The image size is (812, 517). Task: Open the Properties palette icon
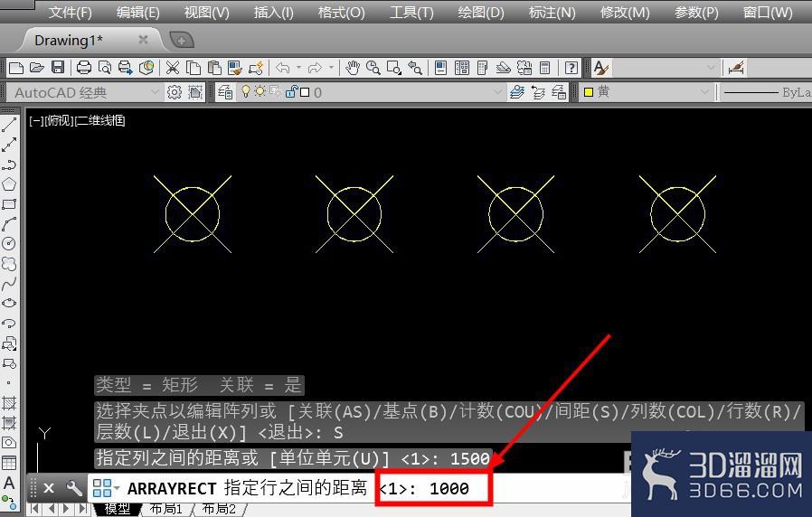[x=440, y=68]
